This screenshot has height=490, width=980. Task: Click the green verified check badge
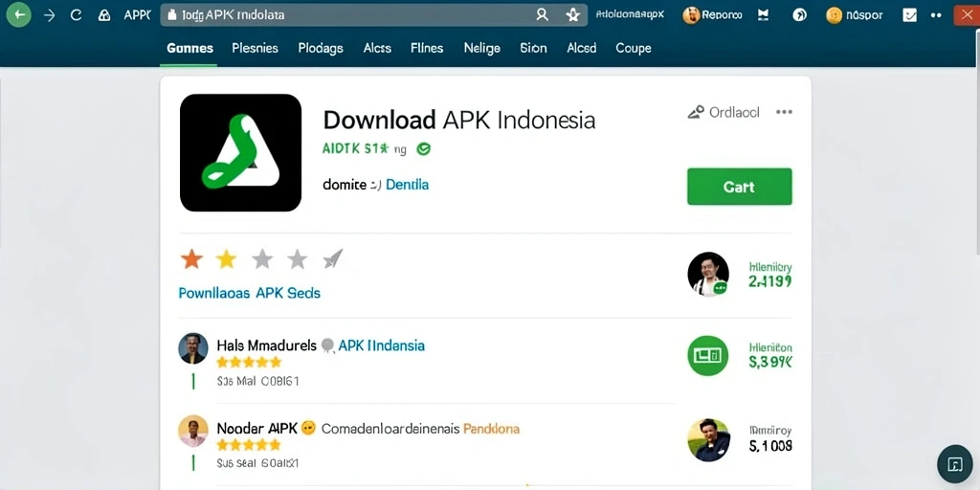[x=423, y=148]
